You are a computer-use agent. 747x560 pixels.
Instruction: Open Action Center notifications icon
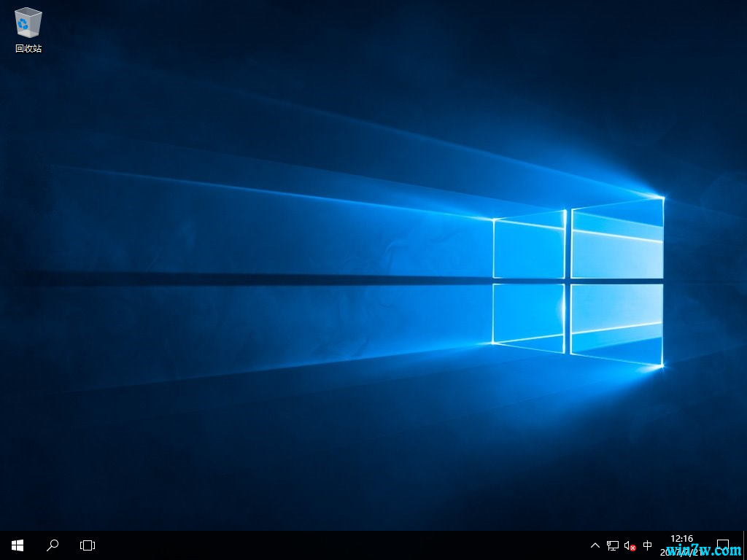[723, 545]
